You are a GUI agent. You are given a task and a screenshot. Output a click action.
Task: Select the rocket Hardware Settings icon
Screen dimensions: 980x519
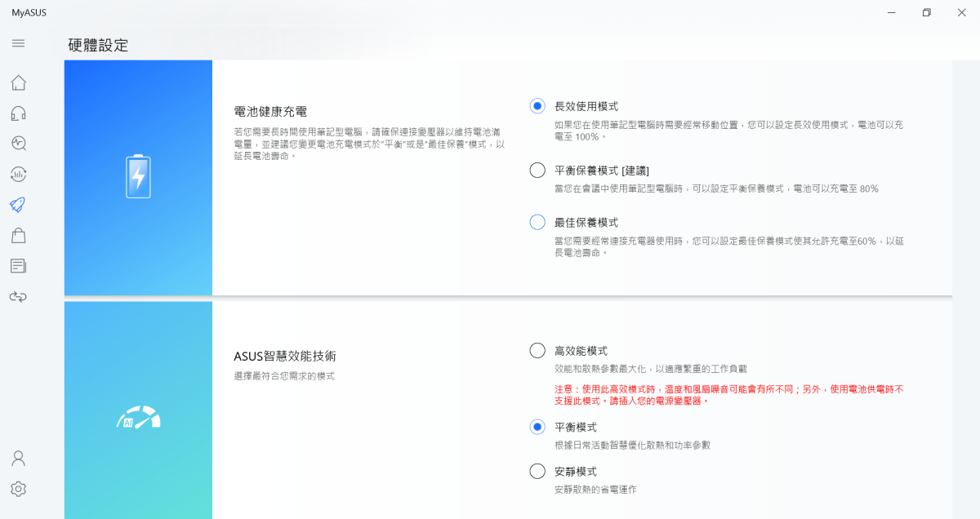(x=18, y=204)
